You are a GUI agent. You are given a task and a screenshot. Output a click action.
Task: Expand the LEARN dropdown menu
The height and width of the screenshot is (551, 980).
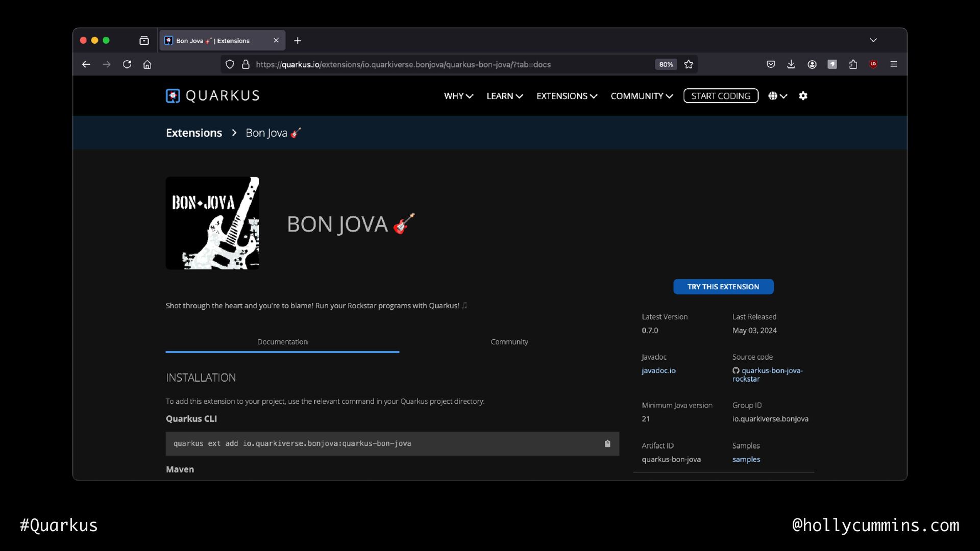coord(504,96)
